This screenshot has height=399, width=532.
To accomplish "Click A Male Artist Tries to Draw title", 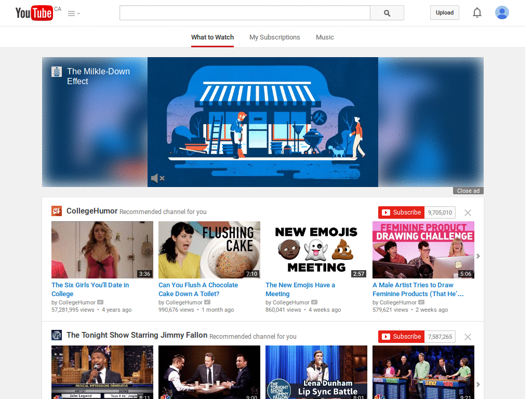I will 418,289.
